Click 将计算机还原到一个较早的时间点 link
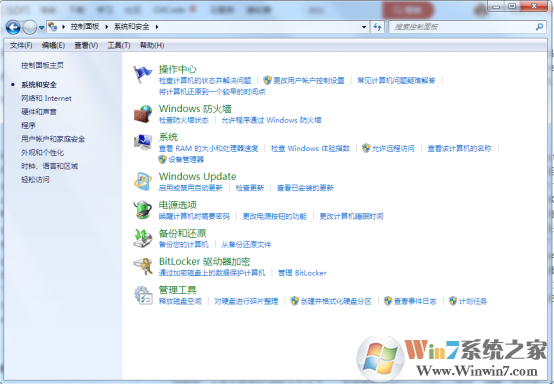 tap(212, 92)
